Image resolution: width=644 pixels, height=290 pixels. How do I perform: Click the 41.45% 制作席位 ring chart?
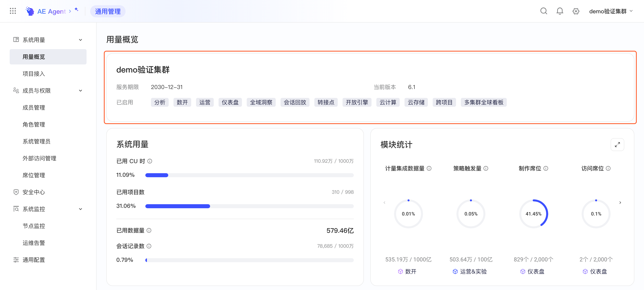pos(534,214)
